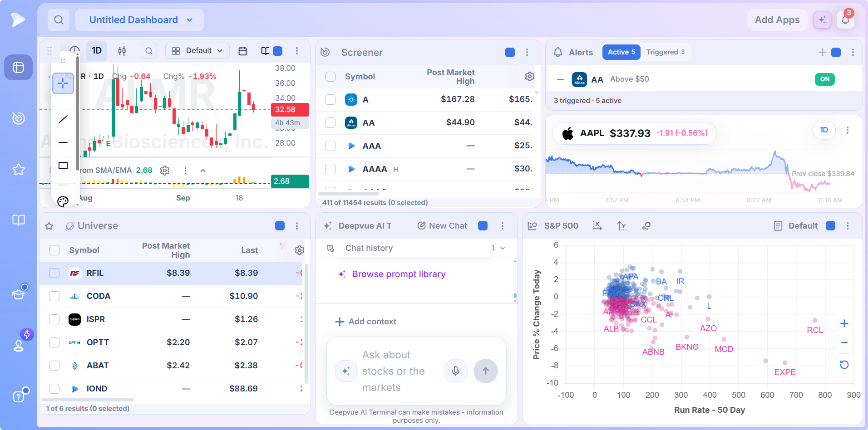This screenshot has height=430, width=868.
Task: Select the horizontal line drawing tool
Action: coord(63,142)
